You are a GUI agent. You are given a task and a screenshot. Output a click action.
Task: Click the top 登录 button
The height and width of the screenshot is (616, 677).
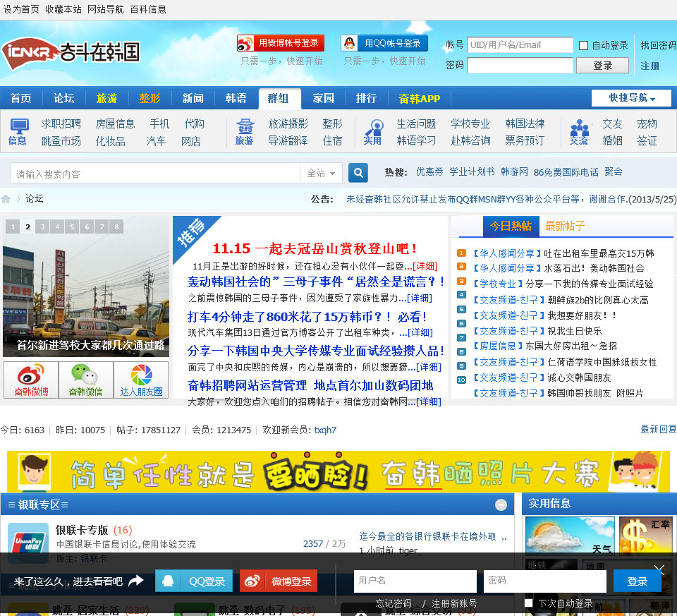602,66
